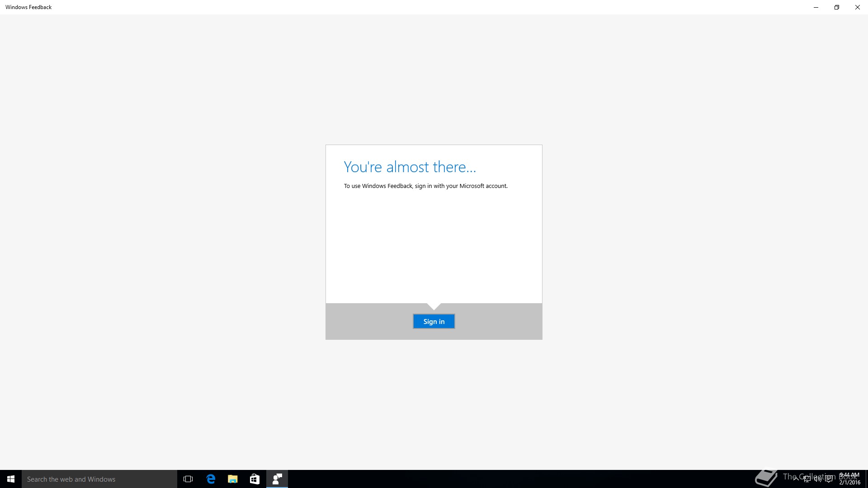Minimize the Windows Feedback window

point(816,7)
